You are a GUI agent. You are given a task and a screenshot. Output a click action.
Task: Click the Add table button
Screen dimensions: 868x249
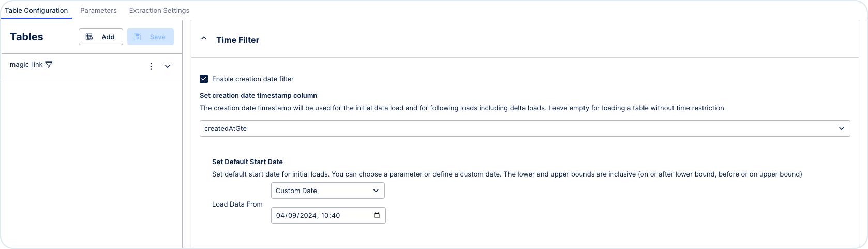tap(101, 37)
